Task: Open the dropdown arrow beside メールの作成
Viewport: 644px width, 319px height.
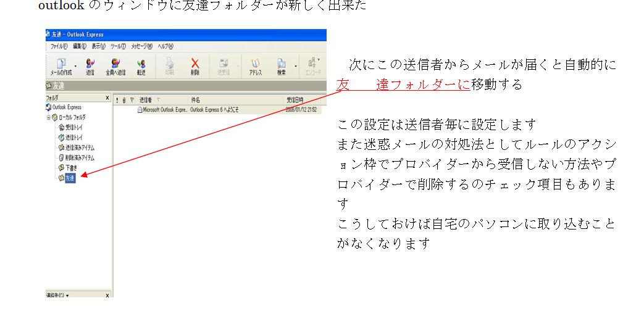Action: (x=75, y=65)
